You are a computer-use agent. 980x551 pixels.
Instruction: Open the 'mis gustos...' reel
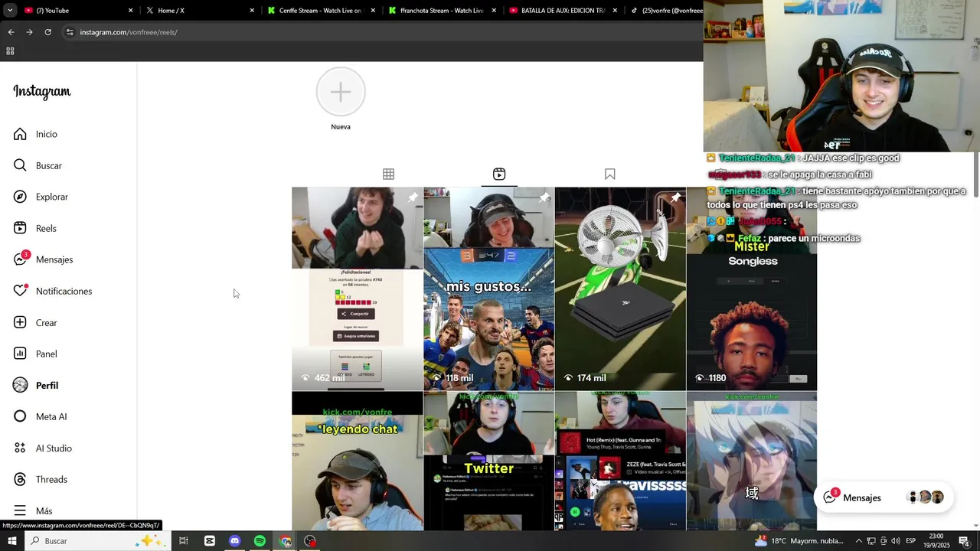tap(488, 289)
